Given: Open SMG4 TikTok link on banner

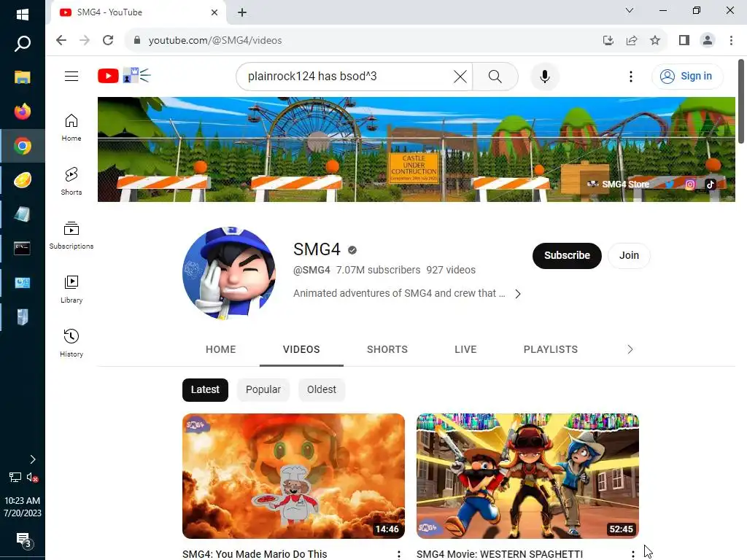Looking at the screenshot, I should 710,184.
